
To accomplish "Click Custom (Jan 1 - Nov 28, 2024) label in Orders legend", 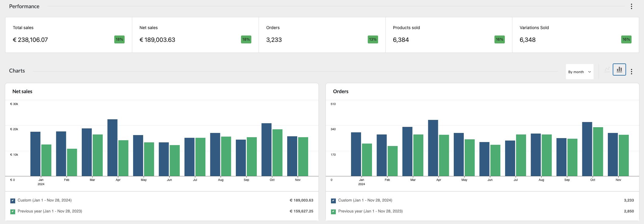I will click(365, 200).
